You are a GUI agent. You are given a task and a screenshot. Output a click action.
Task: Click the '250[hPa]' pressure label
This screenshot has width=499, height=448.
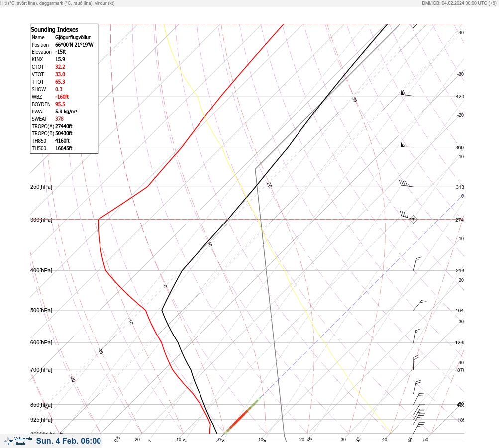41,187
